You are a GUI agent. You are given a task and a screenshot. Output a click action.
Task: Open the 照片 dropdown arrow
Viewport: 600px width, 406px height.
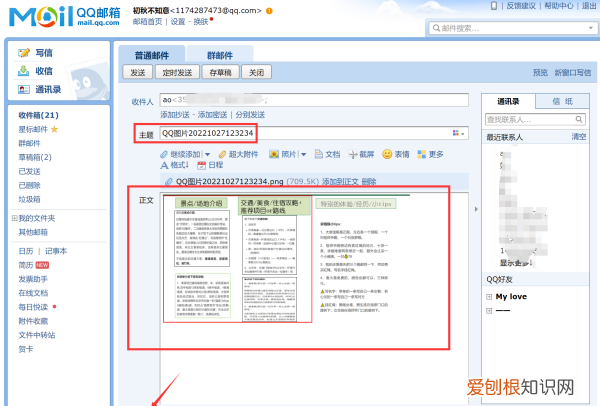(x=303, y=155)
